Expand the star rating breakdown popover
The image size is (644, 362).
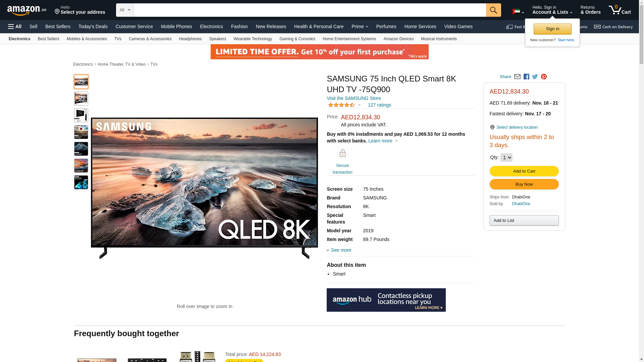pyautogui.click(x=344, y=105)
